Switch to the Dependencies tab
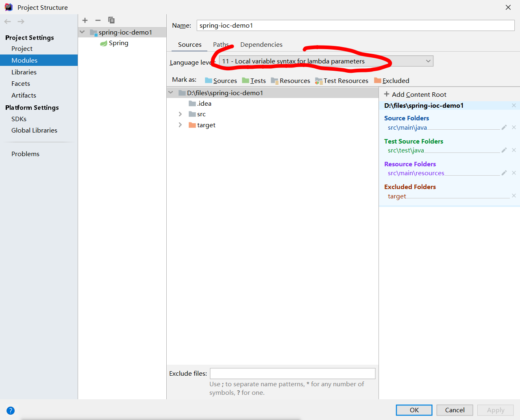Image resolution: width=520 pixels, height=420 pixels. pyautogui.click(x=261, y=45)
